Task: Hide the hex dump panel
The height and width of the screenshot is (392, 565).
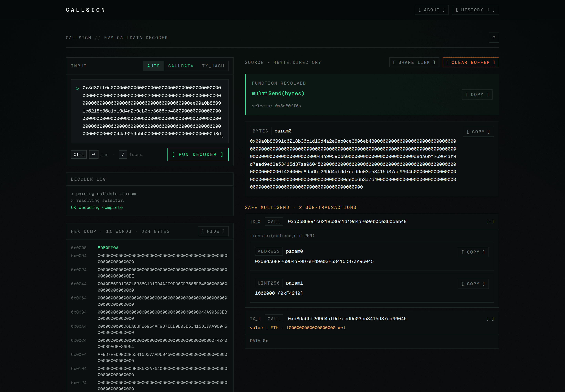Action: tap(213, 231)
